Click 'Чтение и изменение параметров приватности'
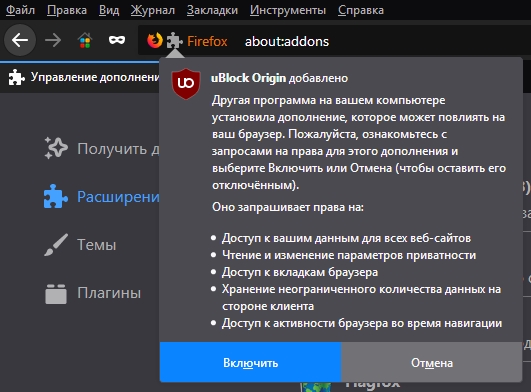 (349, 255)
